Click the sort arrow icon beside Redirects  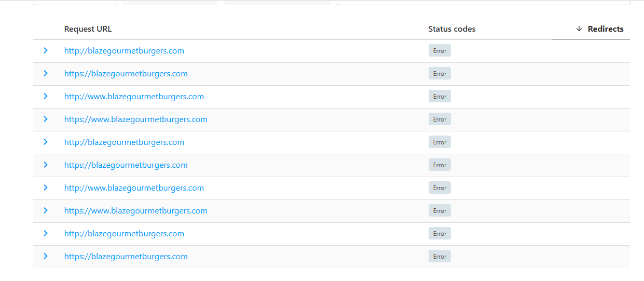click(x=579, y=29)
